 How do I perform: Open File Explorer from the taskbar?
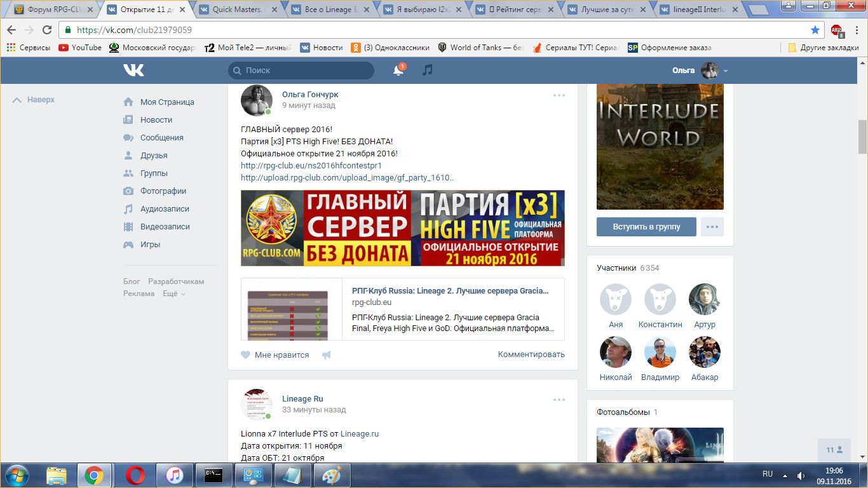click(x=57, y=475)
